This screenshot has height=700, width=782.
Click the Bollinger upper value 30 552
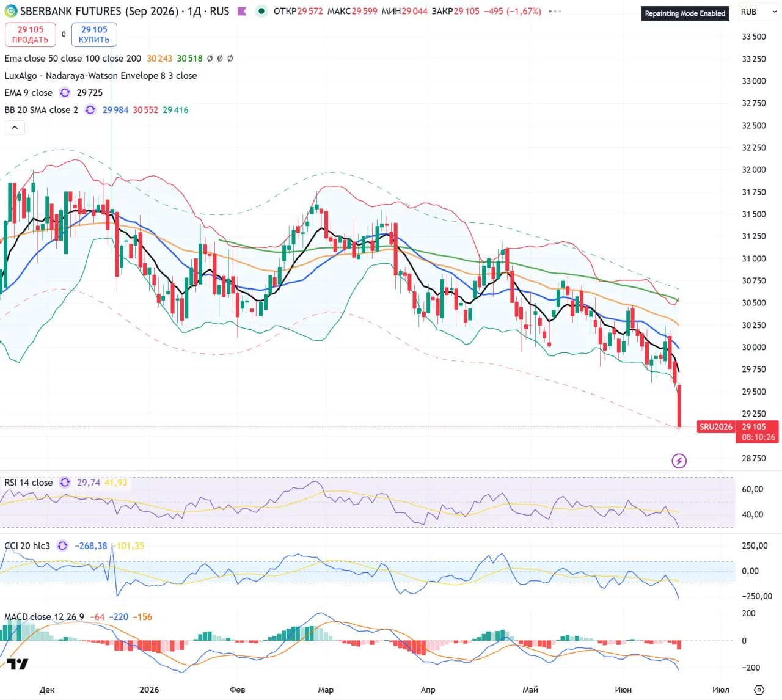coord(145,110)
